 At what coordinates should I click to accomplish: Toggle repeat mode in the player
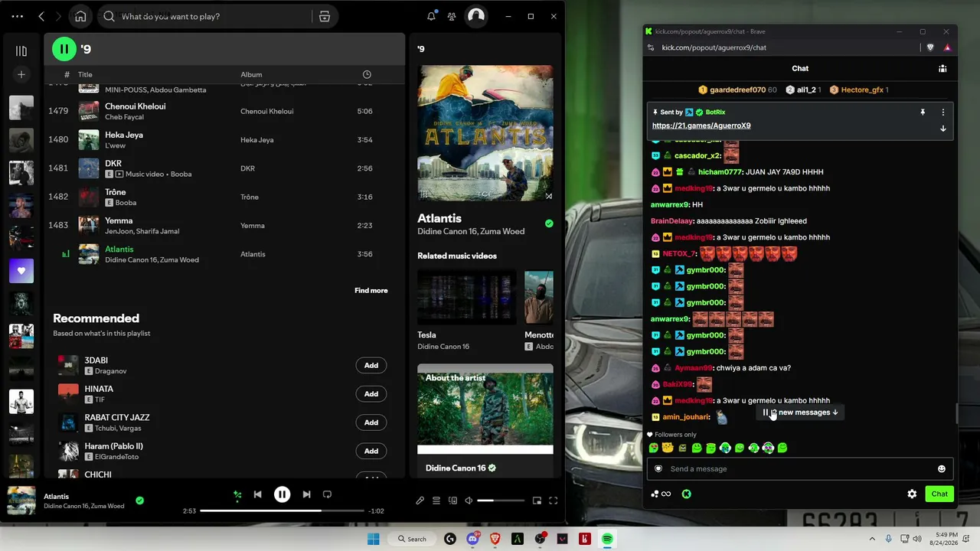(327, 494)
